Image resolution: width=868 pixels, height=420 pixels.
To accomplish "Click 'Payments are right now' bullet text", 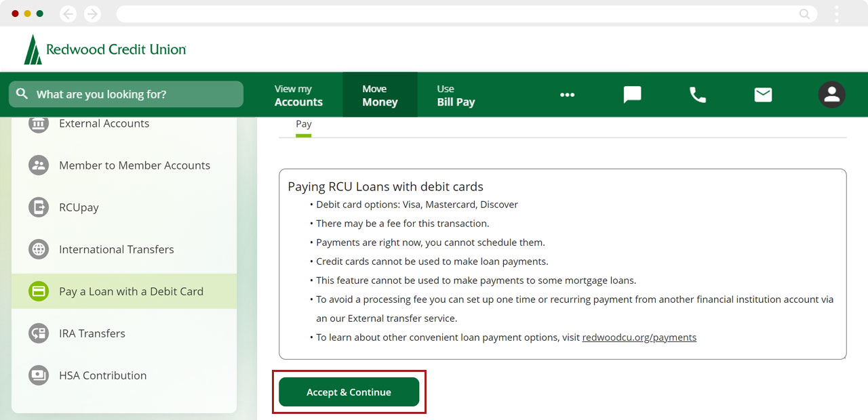I will 431,243.
